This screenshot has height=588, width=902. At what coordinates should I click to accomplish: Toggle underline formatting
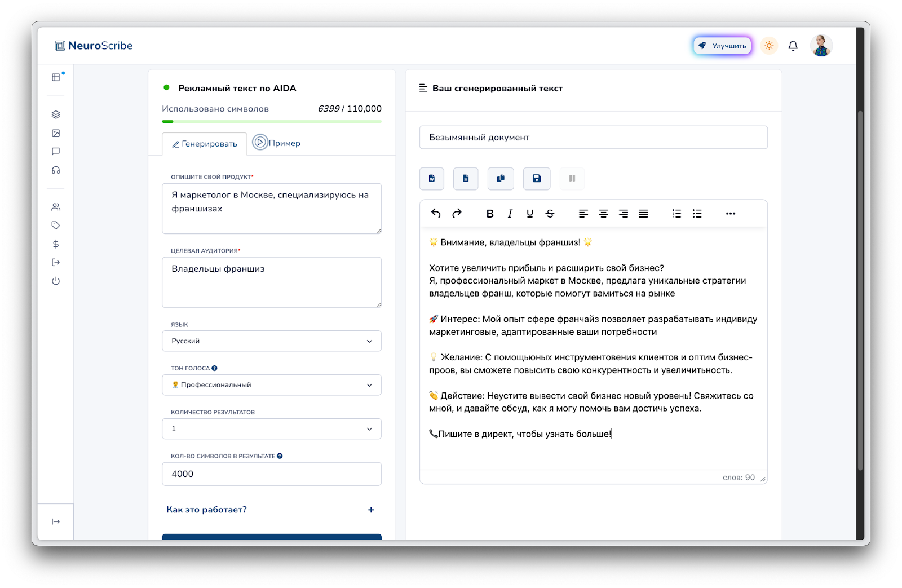point(530,214)
